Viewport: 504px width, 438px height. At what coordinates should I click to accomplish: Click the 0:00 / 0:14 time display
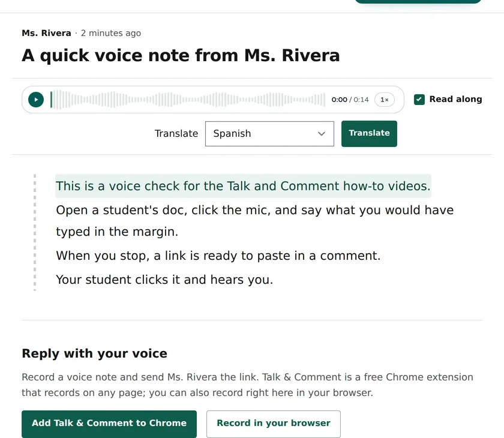[x=350, y=100]
